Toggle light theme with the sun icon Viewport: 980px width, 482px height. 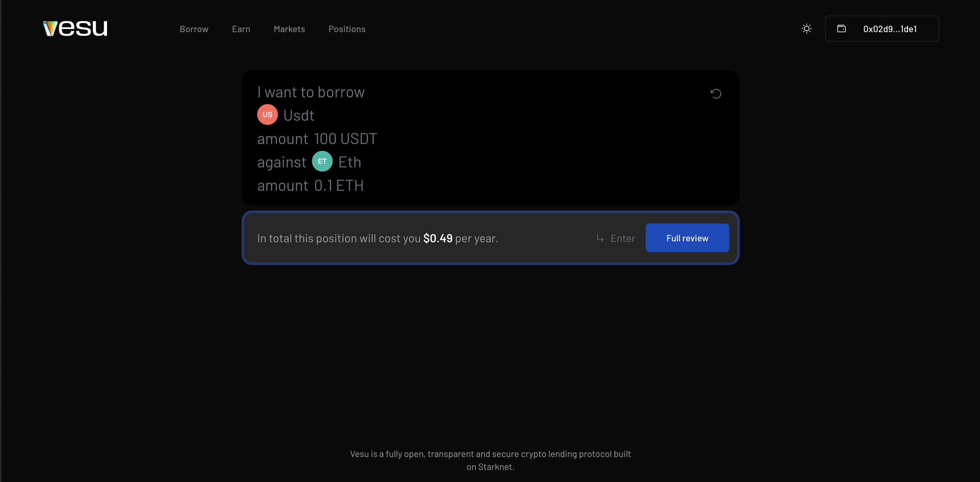pyautogui.click(x=807, y=29)
